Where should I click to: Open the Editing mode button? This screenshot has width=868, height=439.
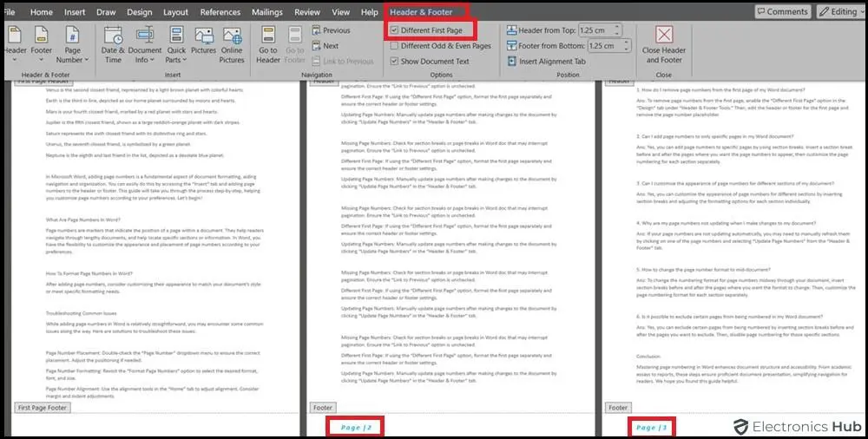[x=839, y=12]
